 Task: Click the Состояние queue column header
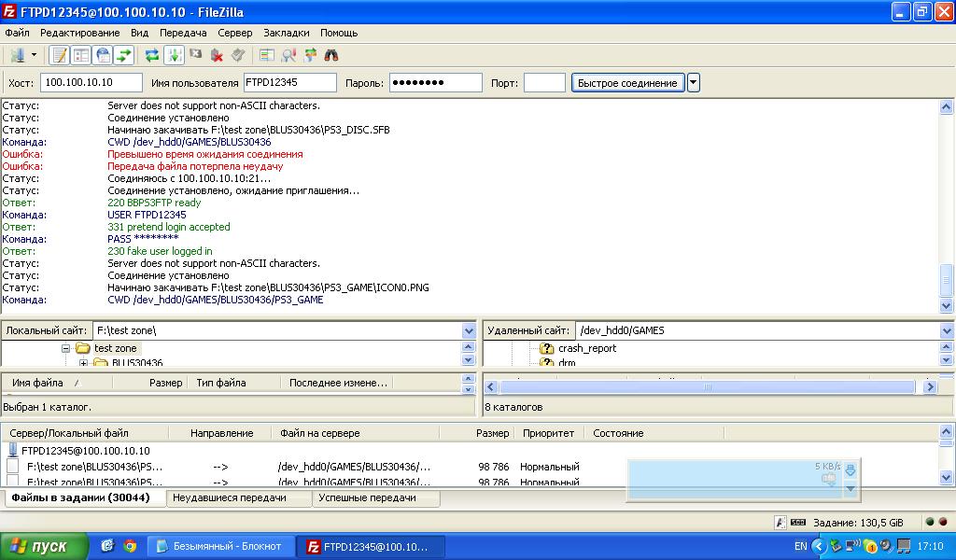[654, 433]
